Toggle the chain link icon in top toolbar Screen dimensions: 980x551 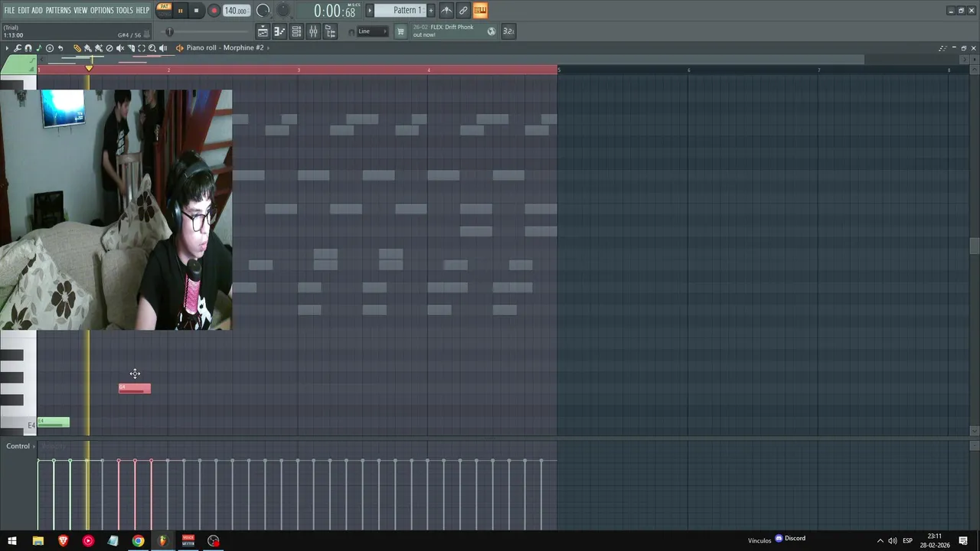[x=463, y=11]
